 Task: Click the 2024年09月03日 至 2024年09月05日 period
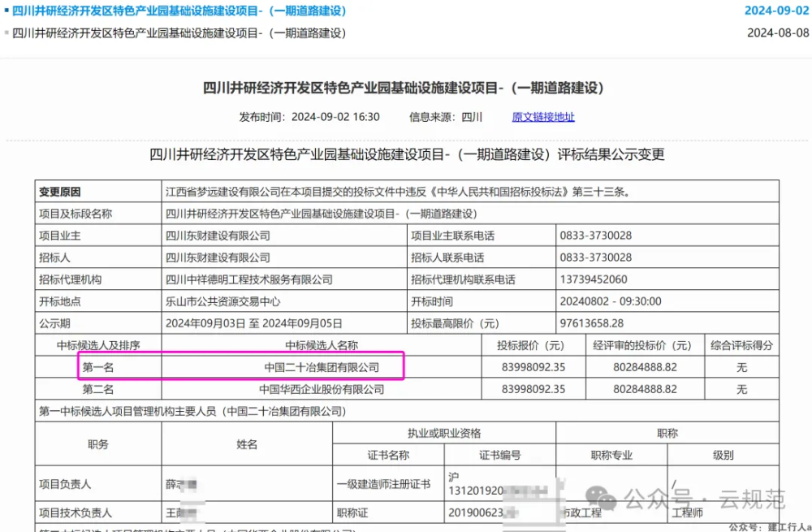(x=253, y=324)
